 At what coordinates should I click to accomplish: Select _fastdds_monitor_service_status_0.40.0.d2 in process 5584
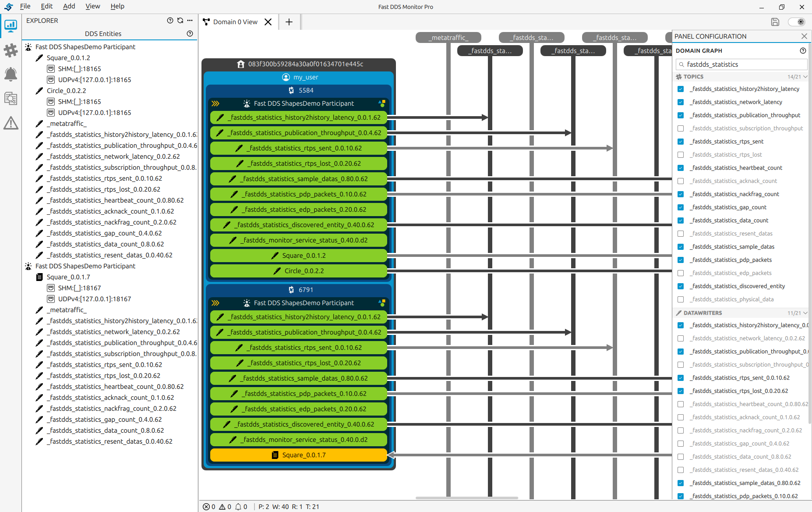tap(299, 240)
